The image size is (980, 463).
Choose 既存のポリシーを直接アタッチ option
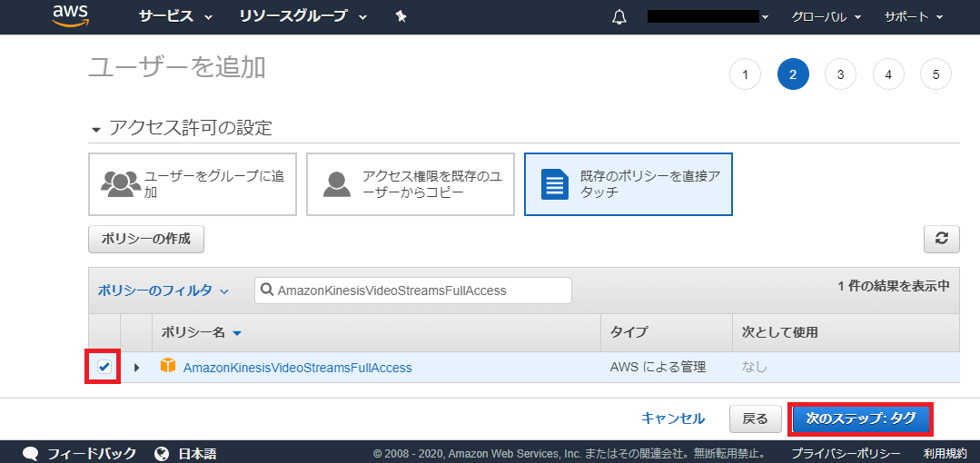629,184
